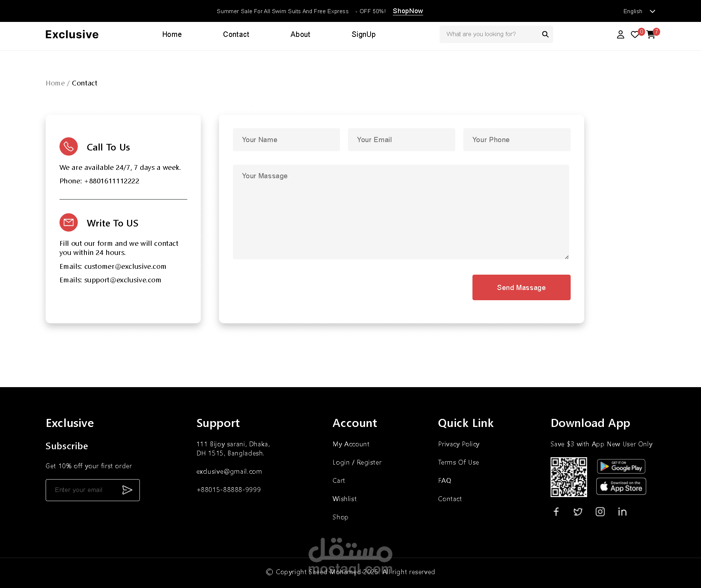
Task: Focus the Your Massage text area
Action: point(401,212)
